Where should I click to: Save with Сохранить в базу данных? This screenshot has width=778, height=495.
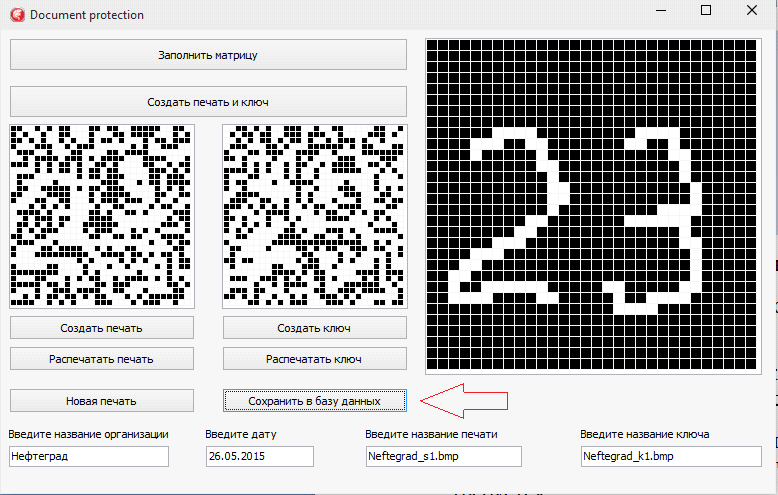[315, 401]
